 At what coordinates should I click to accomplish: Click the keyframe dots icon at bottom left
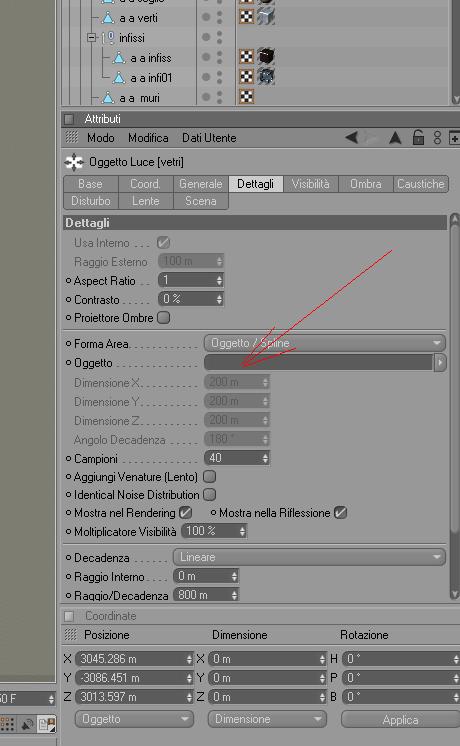coord(7,724)
